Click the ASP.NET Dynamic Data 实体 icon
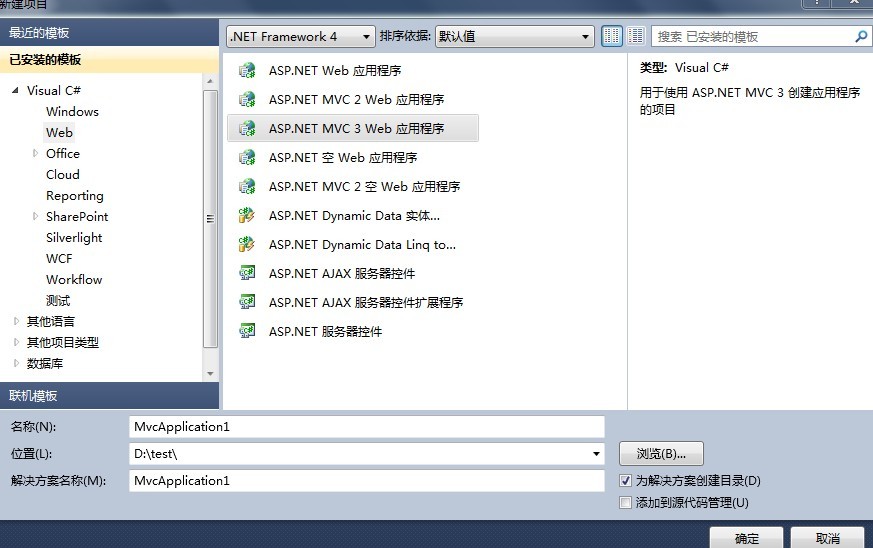The width and height of the screenshot is (873, 548). point(247,216)
